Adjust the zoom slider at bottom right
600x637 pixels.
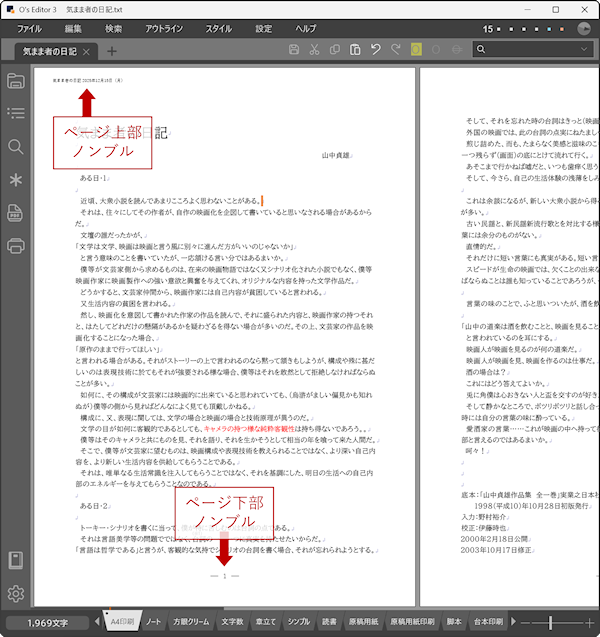[x=550, y=623]
